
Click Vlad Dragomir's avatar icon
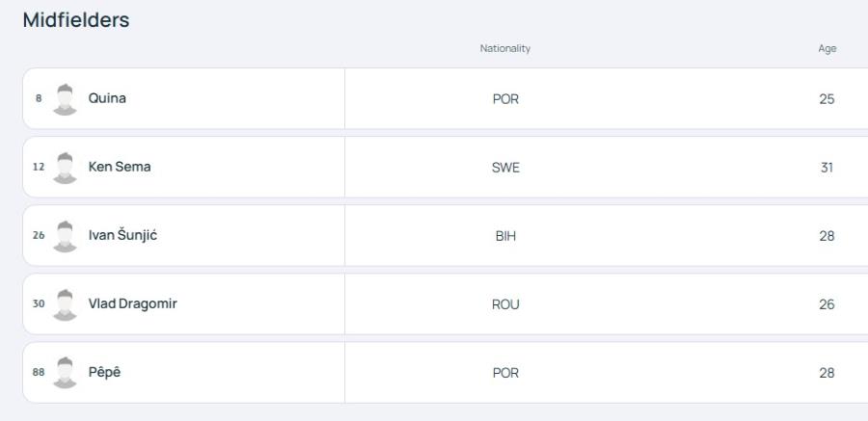[65, 304]
